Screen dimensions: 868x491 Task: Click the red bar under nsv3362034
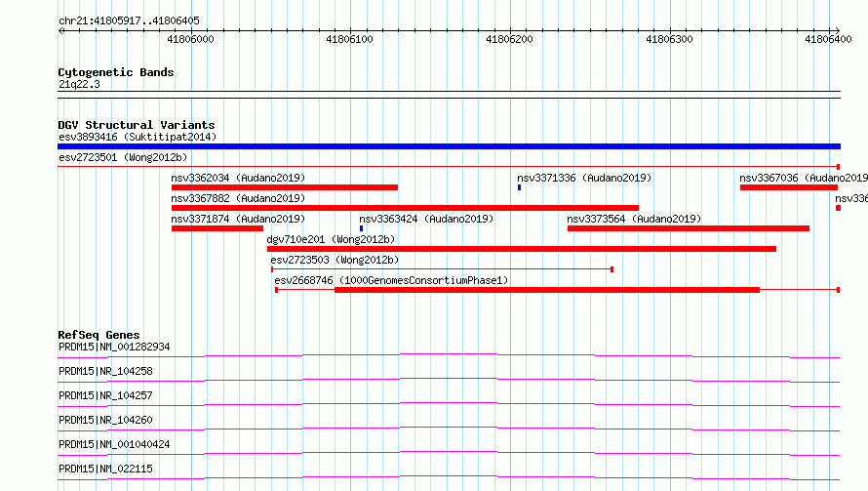pos(285,187)
